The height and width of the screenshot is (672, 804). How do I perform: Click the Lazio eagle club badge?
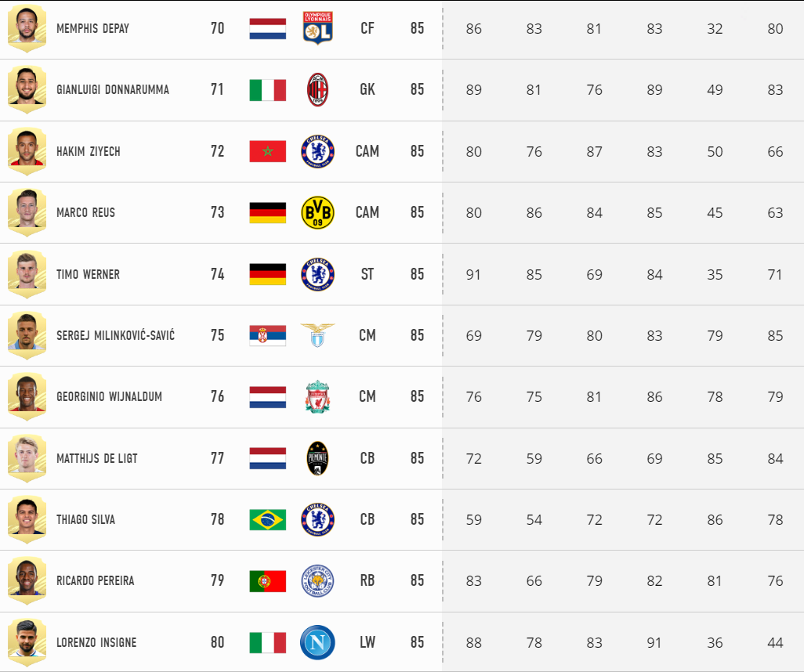(317, 335)
